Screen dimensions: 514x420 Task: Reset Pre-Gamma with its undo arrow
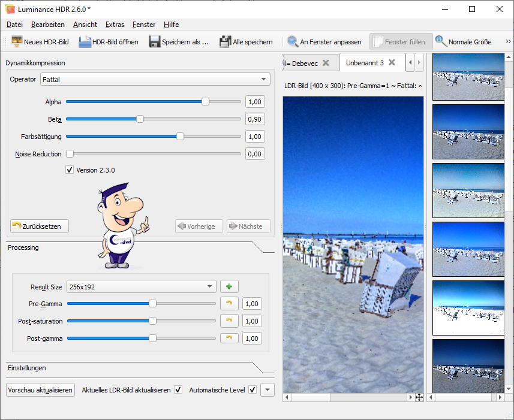pyautogui.click(x=229, y=304)
